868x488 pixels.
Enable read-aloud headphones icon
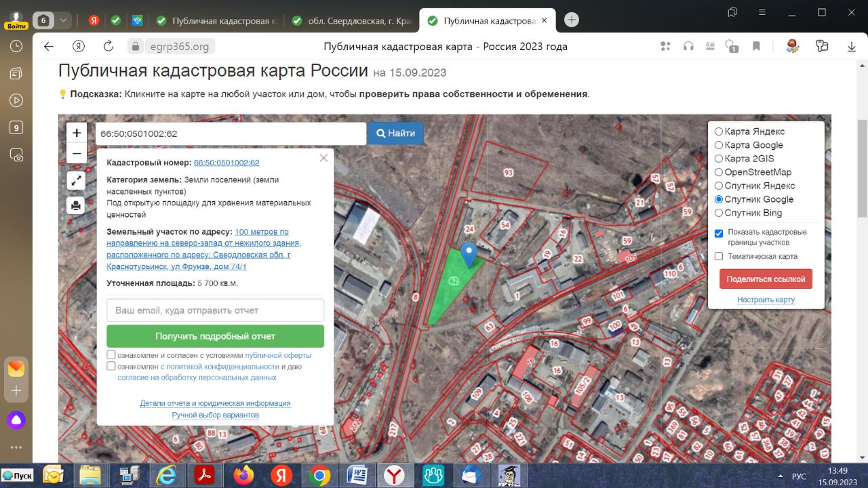pos(688,47)
